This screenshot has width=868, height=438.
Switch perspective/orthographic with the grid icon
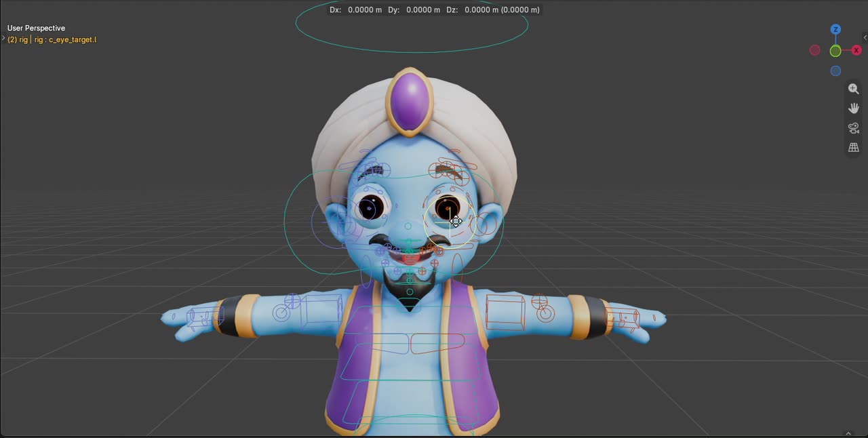(x=853, y=147)
